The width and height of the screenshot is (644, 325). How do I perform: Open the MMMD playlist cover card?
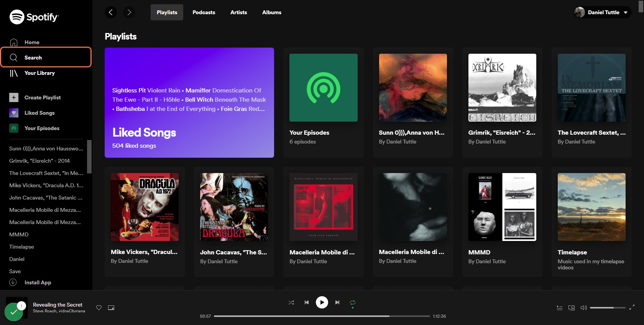(502, 207)
